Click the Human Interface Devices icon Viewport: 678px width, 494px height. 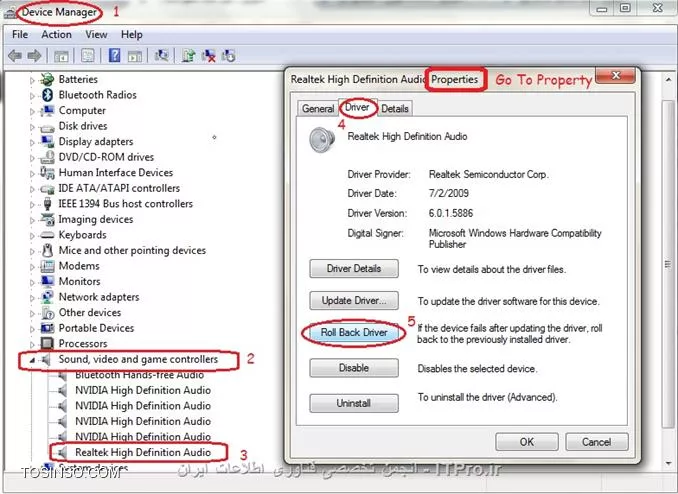click(47, 173)
